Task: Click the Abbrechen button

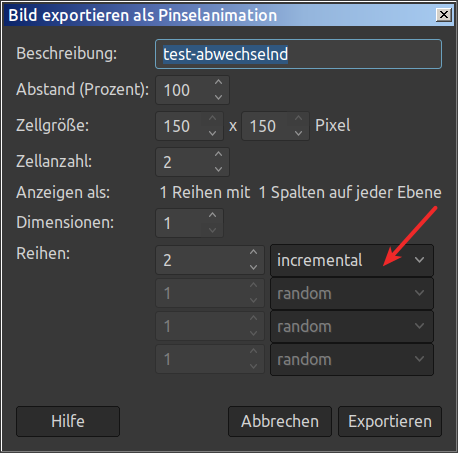Action: point(280,421)
